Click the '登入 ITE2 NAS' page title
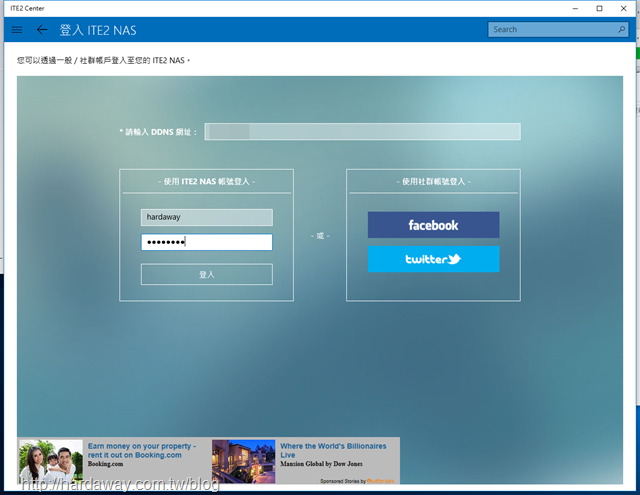Viewport: 640px width, 495px height. [98, 30]
